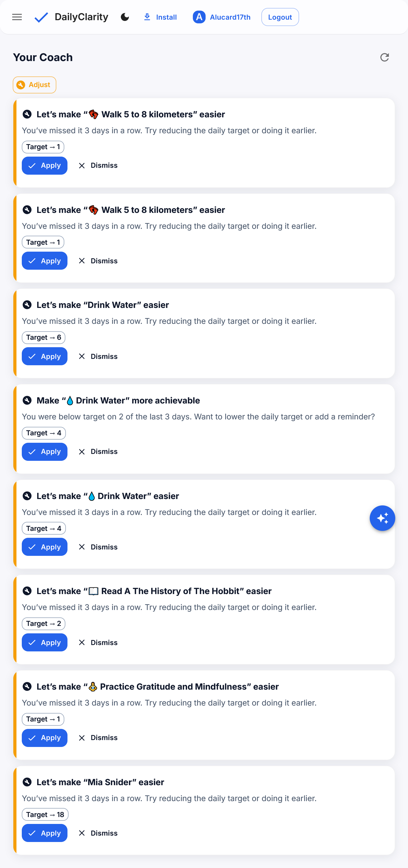Open the hamburger navigation menu

pos(17,17)
